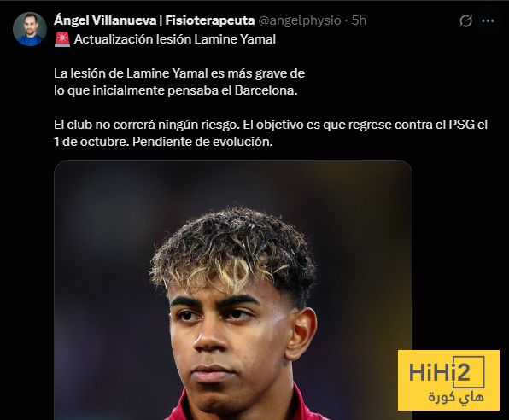The image size is (509, 420).
Task: Click sentence 'El club no correrá ningún riesgo'
Action: 147,125
